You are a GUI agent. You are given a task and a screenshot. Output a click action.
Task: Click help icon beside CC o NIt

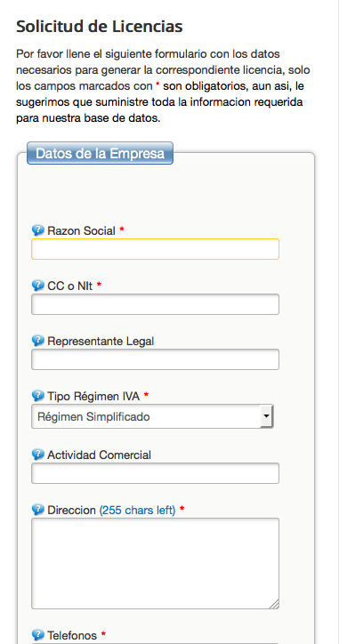[37, 285]
